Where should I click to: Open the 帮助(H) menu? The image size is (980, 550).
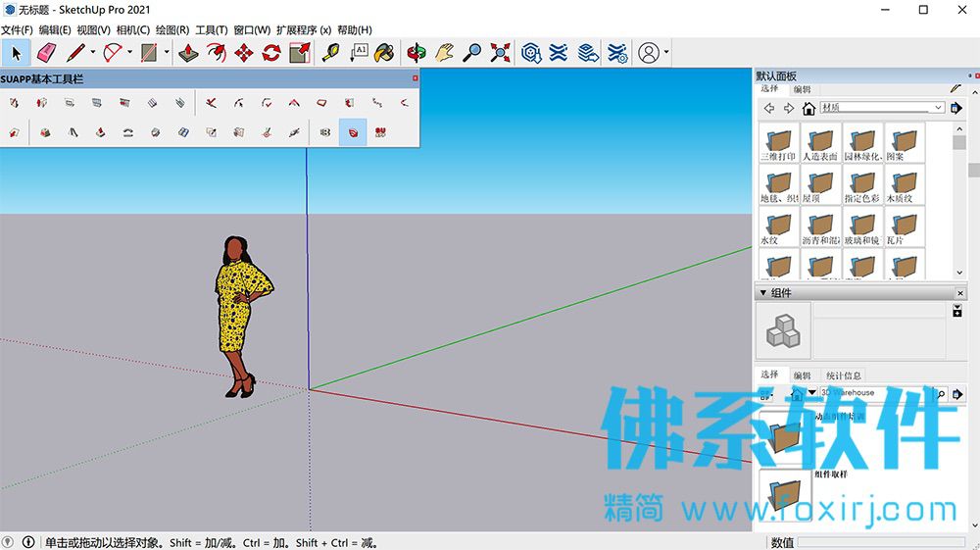(355, 30)
